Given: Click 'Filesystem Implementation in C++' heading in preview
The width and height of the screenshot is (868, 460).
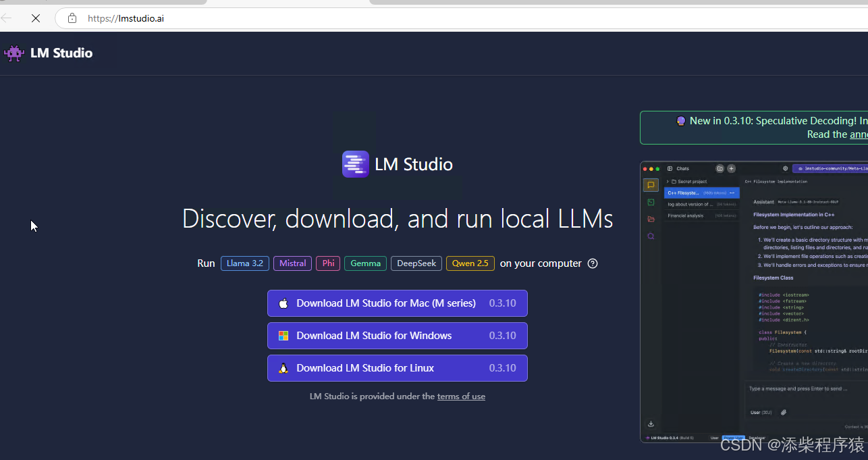Looking at the screenshot, I should click(x=794, y=215).
